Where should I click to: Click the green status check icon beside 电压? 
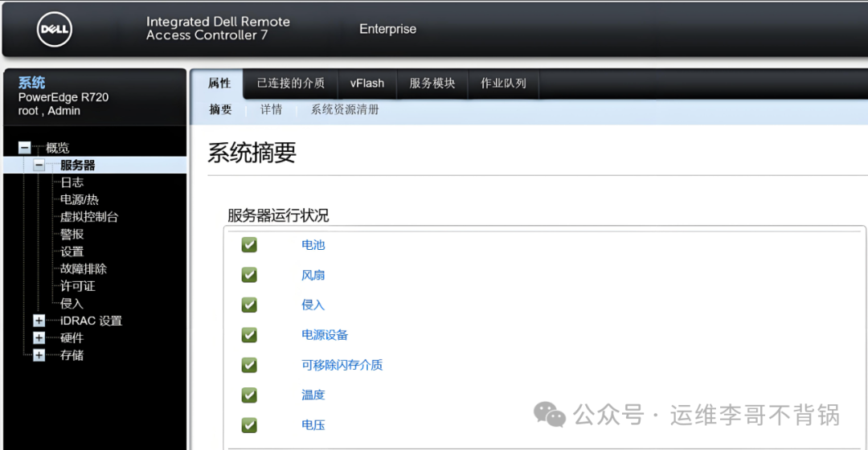coord(249,425)
